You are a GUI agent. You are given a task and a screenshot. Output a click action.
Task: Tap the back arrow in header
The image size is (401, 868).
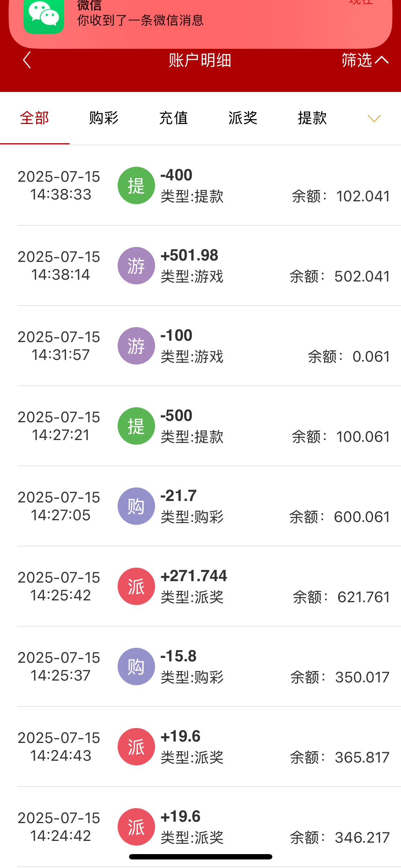27,60
